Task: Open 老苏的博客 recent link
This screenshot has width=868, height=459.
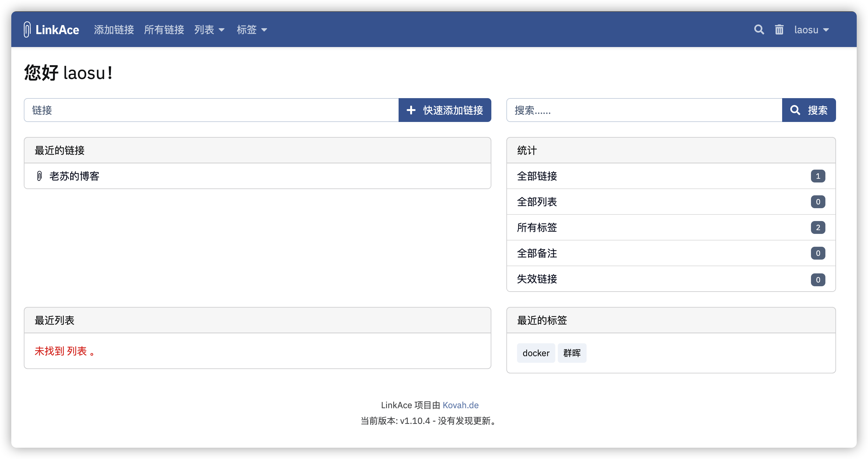Action: click(75, 176)
